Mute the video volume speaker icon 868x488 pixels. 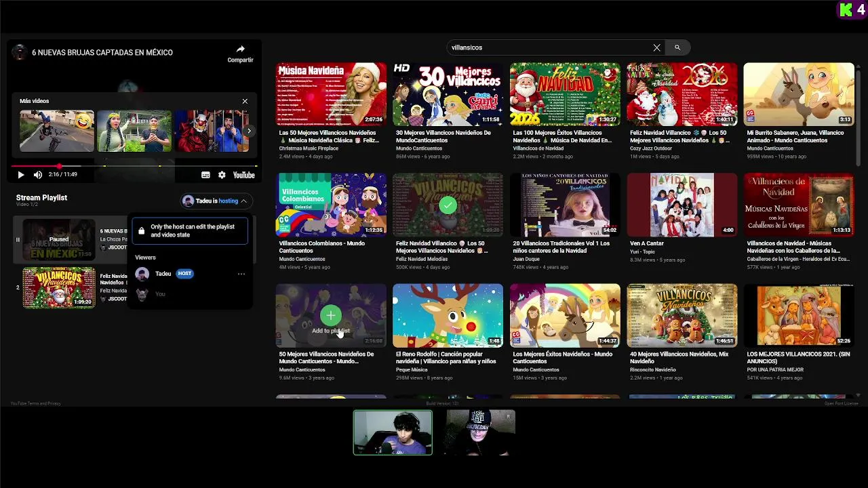[38, 175]
